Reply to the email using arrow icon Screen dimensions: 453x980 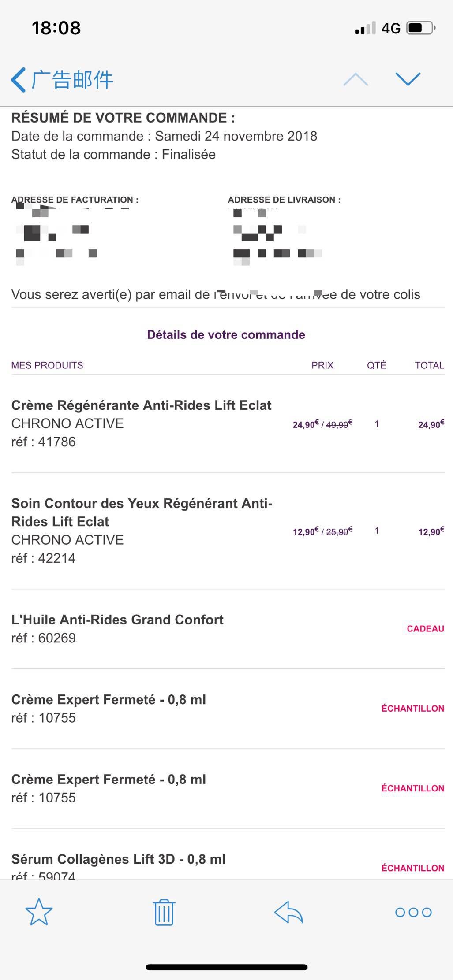(288, 912)
